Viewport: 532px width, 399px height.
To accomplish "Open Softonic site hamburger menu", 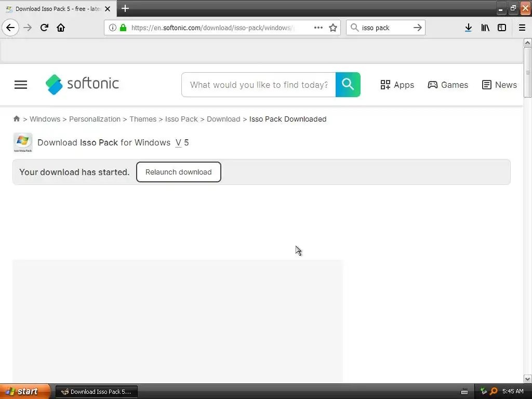I will [21, 85].
